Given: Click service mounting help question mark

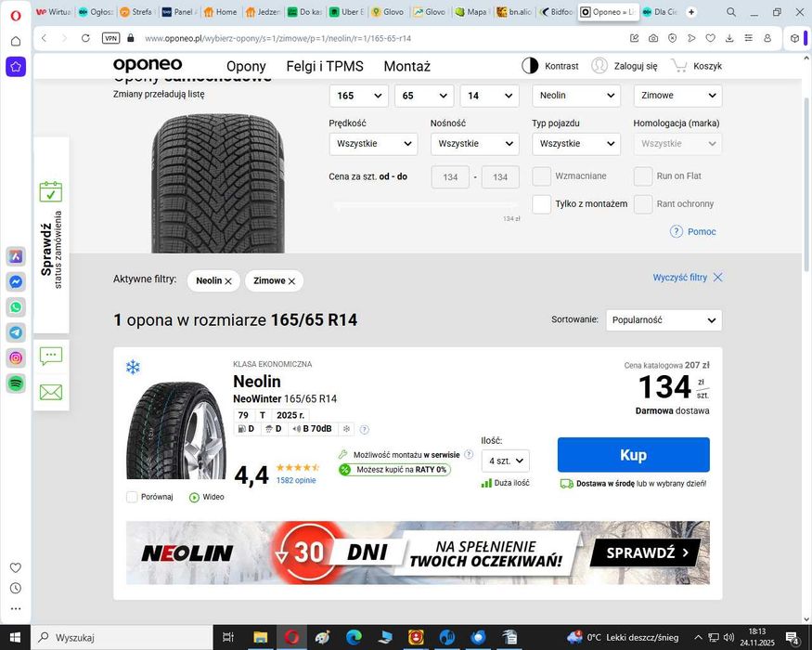Looking at the screenshot, I should point(469,454).
